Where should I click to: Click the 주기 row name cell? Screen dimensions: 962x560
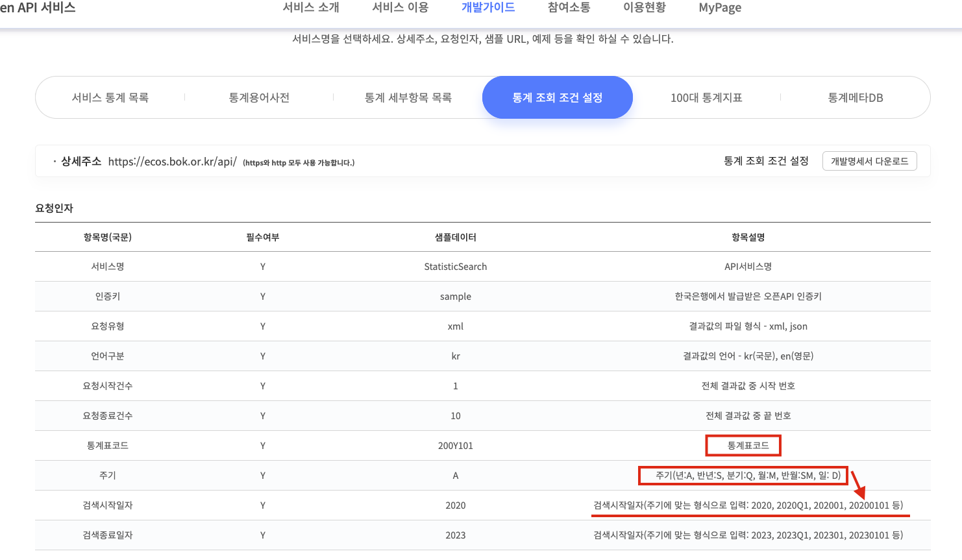point(108,476)
